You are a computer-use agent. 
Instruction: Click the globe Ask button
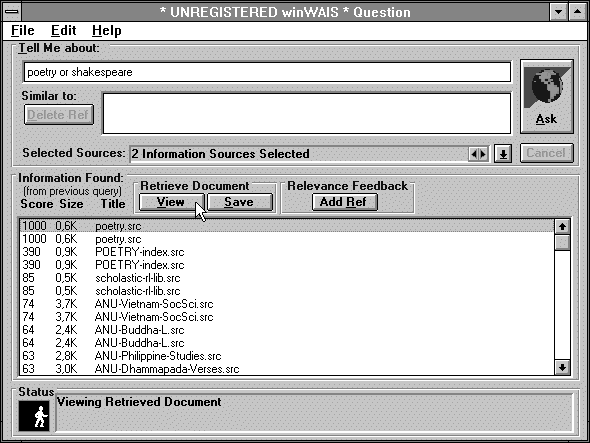tap(547, 96)
